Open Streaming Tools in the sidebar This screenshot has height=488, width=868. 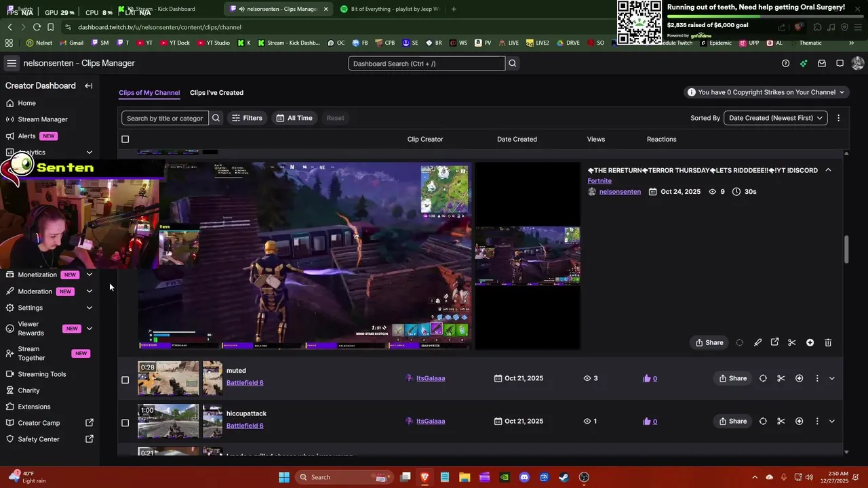pos(42,374)
